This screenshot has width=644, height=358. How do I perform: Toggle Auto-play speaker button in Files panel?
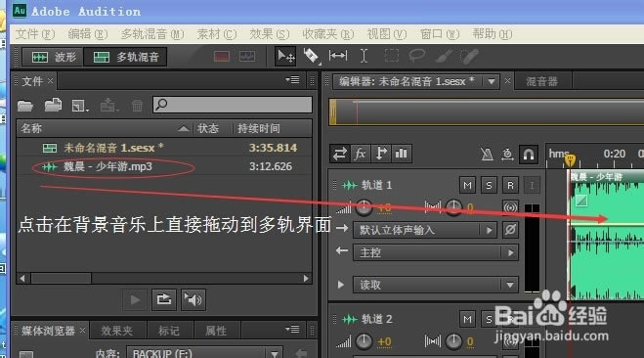click(x=193, y=300)
